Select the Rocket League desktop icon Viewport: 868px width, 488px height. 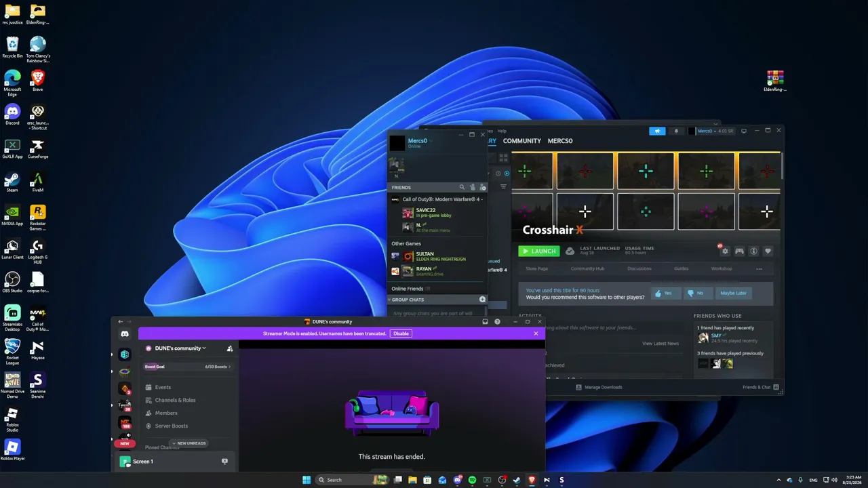pos(12,352)
